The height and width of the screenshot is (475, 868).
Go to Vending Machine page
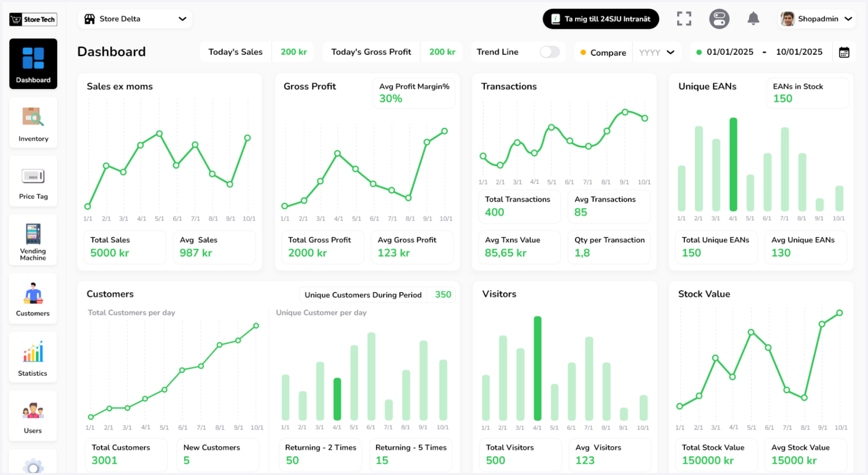[33, 241]
